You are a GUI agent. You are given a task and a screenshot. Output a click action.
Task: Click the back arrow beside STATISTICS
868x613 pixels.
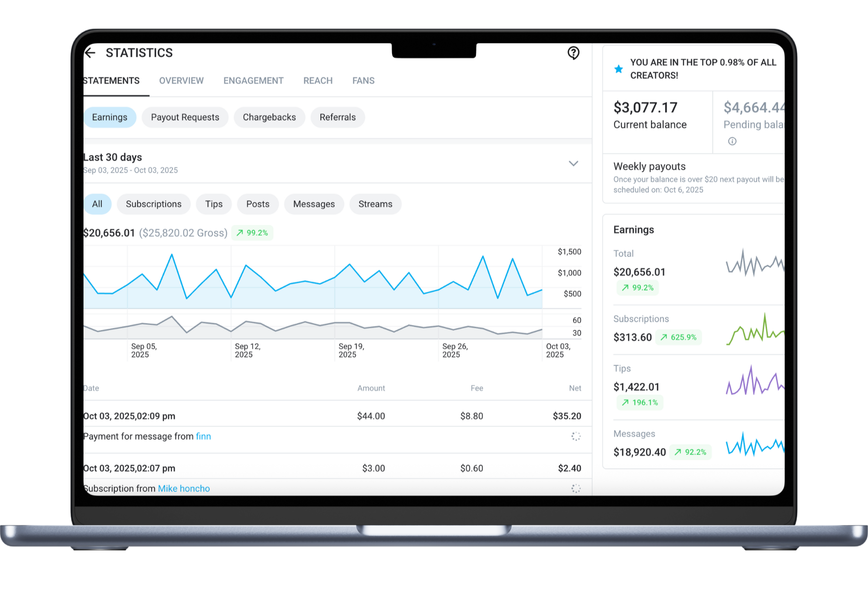[x=90, y=53]
